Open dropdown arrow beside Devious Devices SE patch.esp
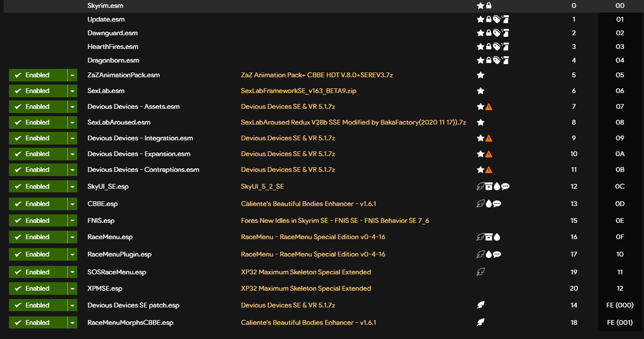This screenshot has width=644, height=339. pyautogui.click(x=72, y=305)
